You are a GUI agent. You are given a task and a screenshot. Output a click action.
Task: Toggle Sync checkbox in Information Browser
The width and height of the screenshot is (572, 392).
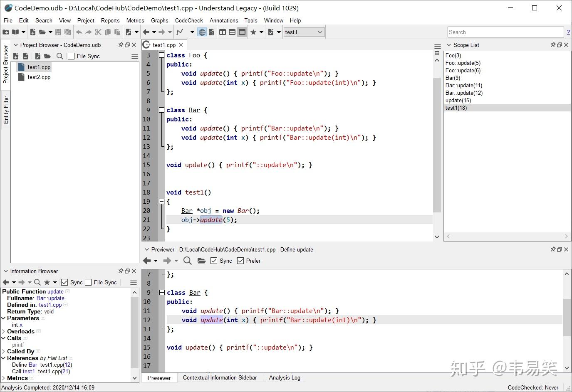(x=64, y=282)
